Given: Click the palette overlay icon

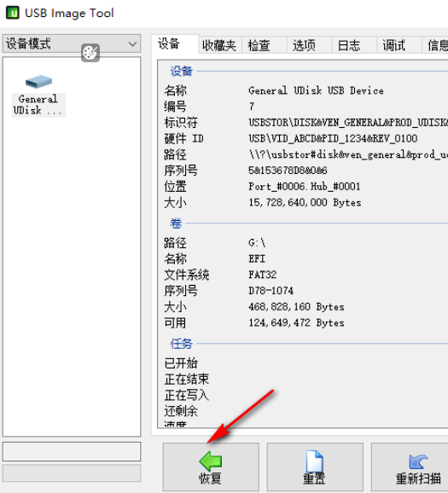Looking at the screenshot, I should coord(90,53).
